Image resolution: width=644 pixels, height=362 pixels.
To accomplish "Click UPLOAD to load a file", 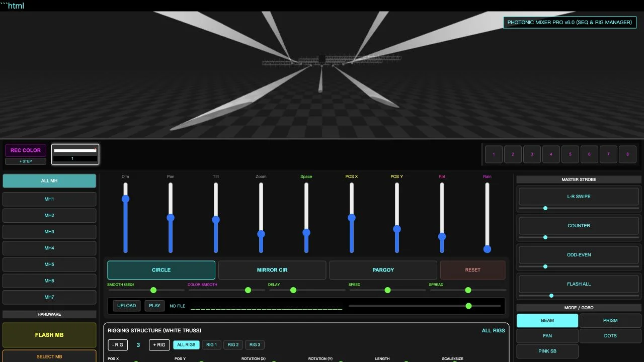I will click(127, 306).
